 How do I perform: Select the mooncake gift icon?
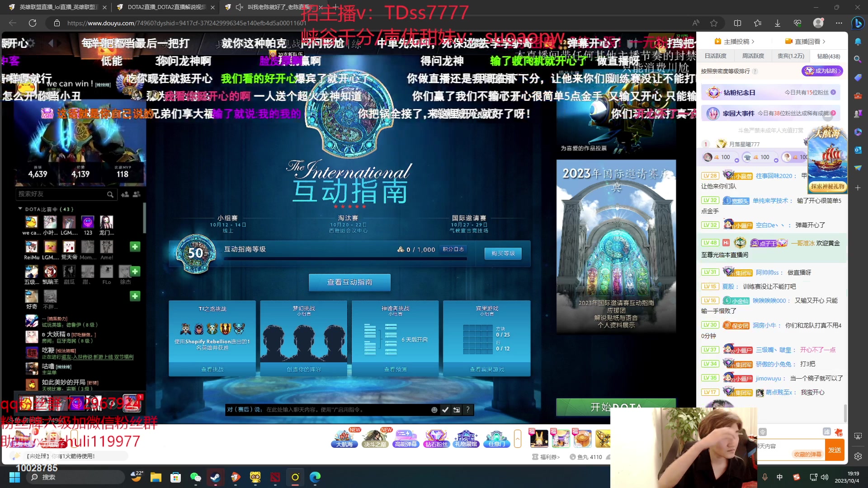point(582,438)
